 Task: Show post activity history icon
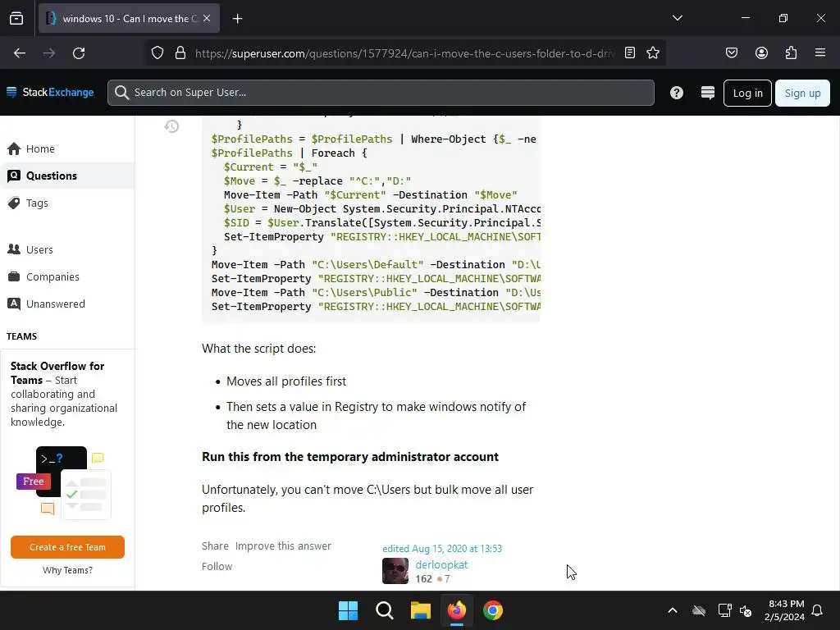point(171,126)
